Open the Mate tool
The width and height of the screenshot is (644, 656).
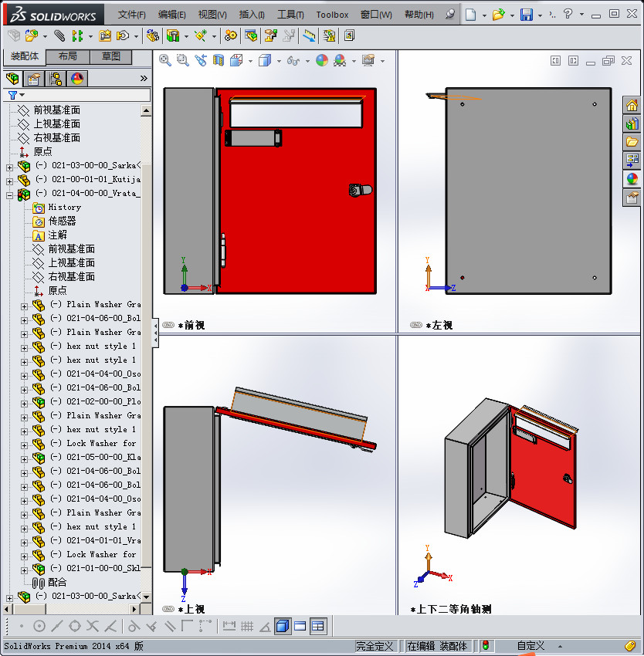59,36
